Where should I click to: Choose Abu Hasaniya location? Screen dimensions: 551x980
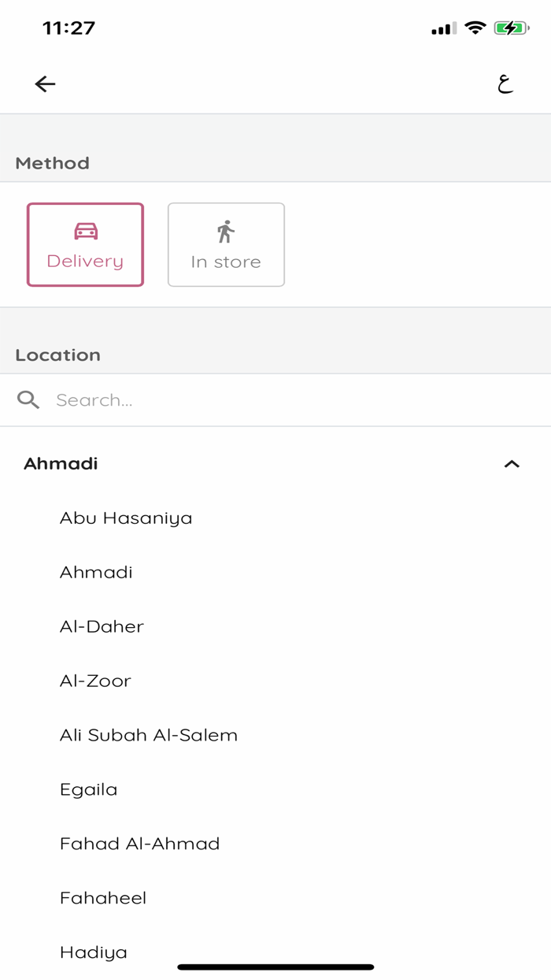tap(125, 518)
